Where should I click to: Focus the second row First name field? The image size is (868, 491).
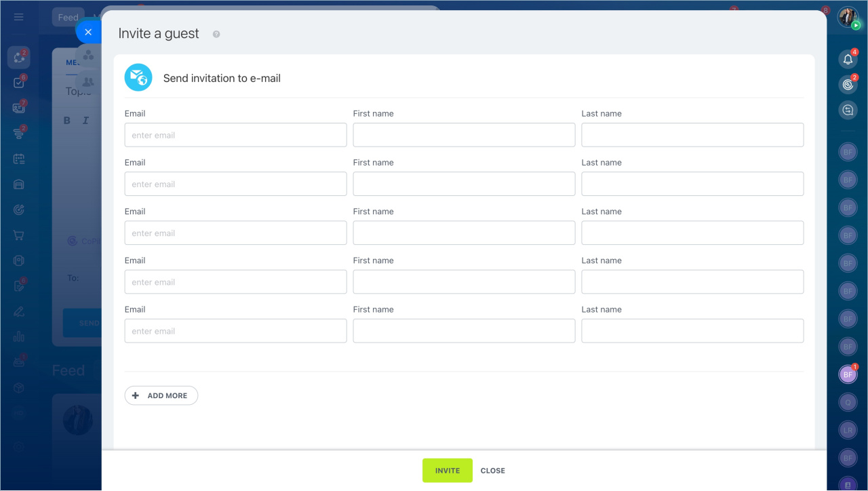point(464,184)
